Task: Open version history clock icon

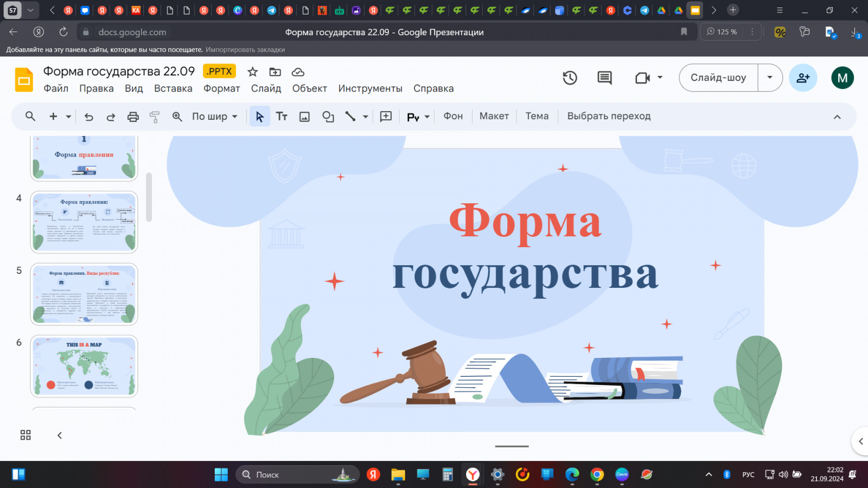Action: click(x=570, y=78)
